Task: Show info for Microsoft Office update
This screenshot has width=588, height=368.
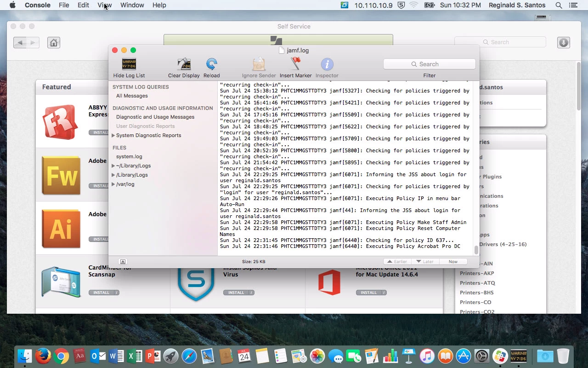Action: 384,293
